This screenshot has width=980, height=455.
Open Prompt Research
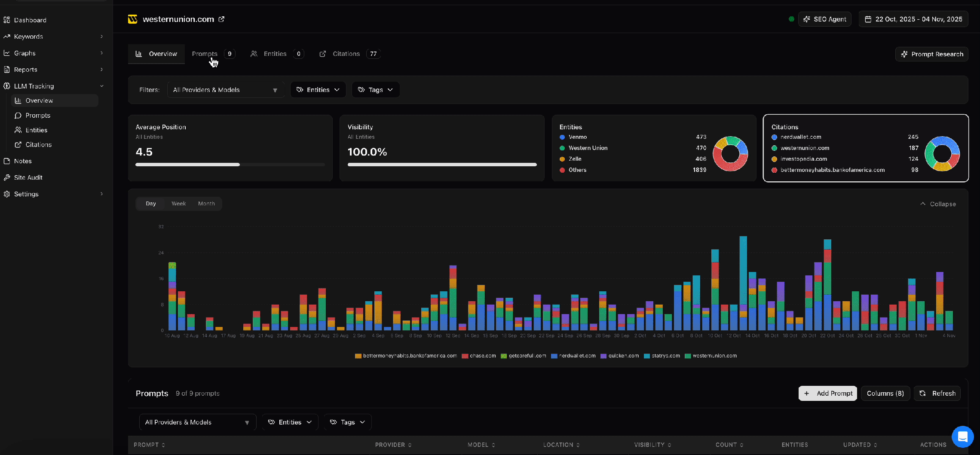tap(931, 54)
